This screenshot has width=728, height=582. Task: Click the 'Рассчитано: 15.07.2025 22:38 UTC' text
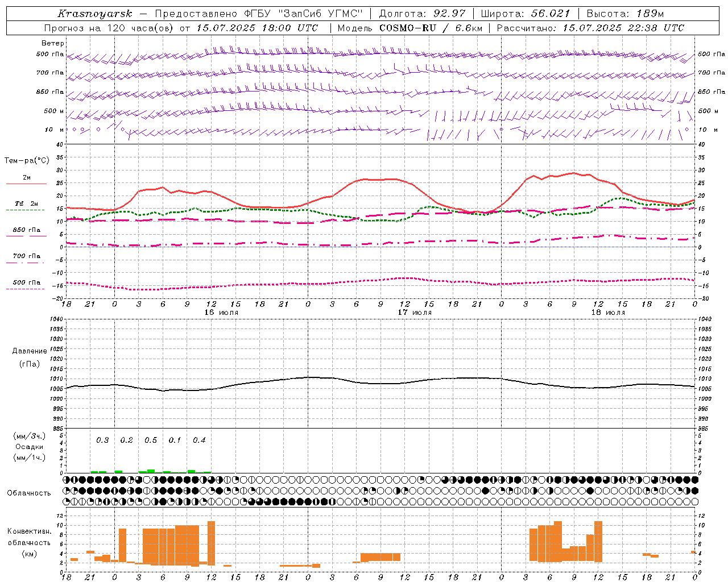click(590, 28)
